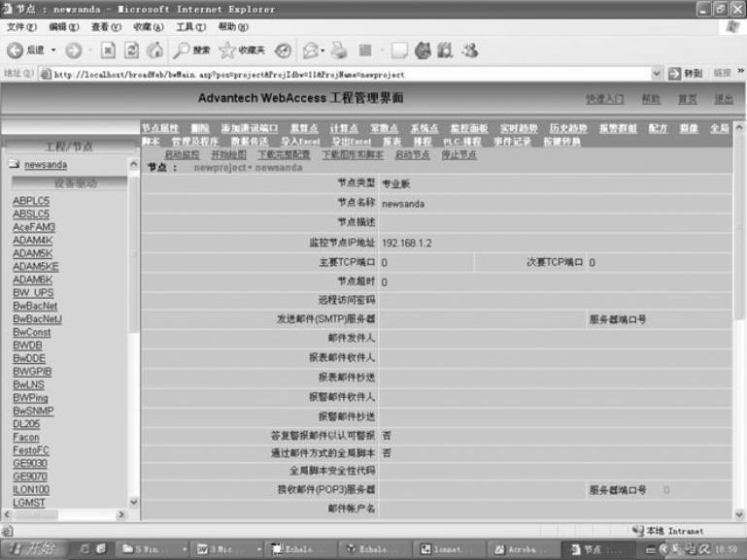
Task: Open the FestoFC driver link
Action: coord(31,450)
